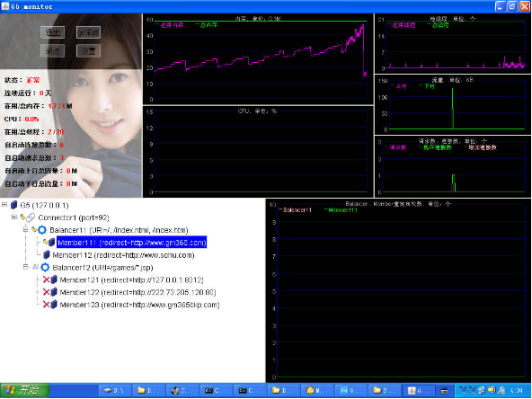The height and width of the screenshot is (399, 532).
Task: Click the 退出 exit button
Action: tap(53, 32)
